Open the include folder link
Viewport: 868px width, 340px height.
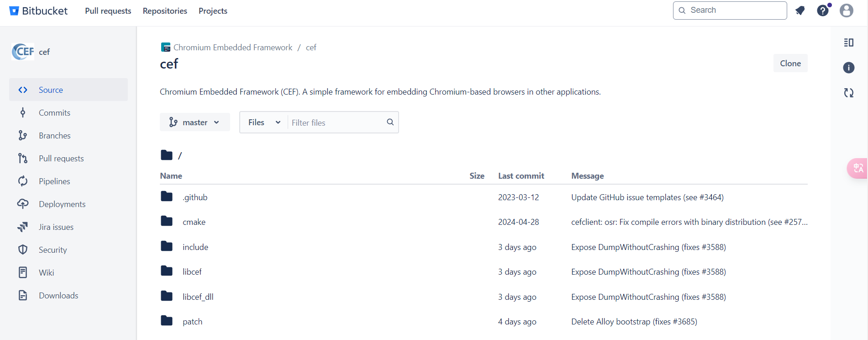pos(195,247)
